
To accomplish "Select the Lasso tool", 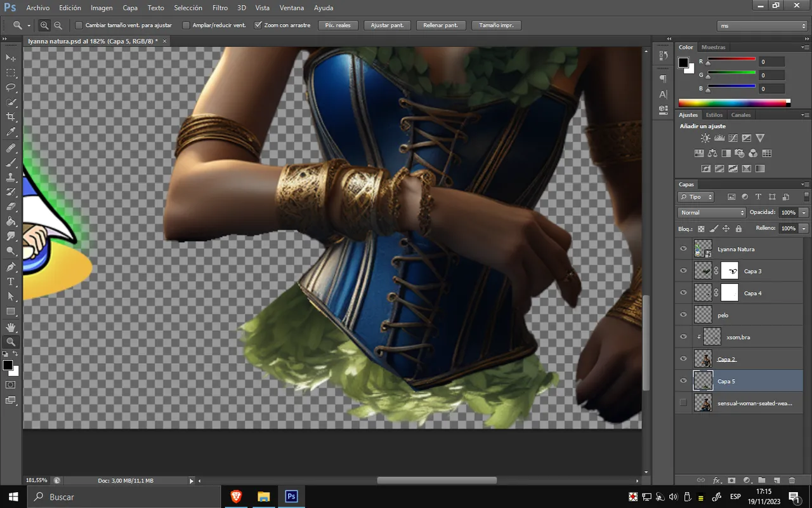I will tap(11, 88).
